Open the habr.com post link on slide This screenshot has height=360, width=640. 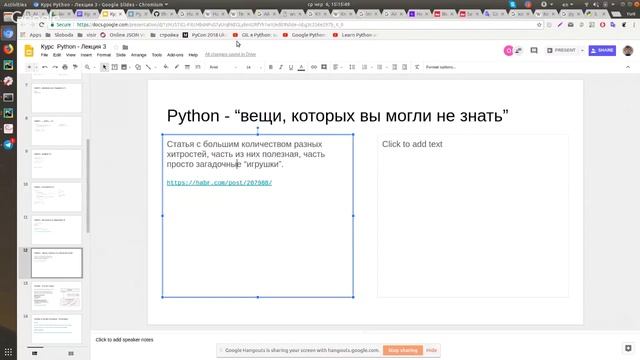[219, 183]
